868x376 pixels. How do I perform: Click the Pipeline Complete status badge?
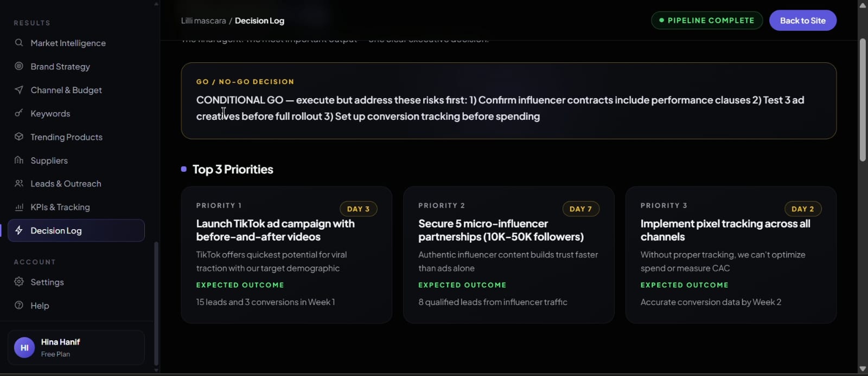point(707,21)
